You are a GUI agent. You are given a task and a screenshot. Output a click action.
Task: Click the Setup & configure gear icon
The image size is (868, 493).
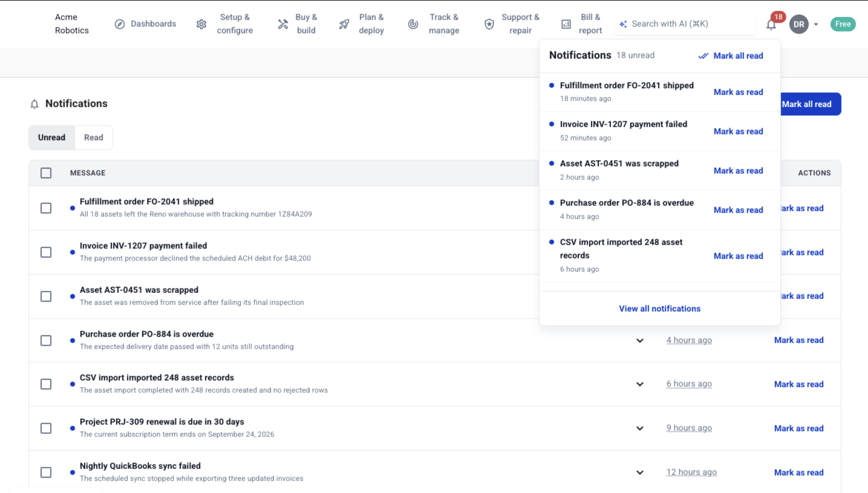tap(201, 24)
